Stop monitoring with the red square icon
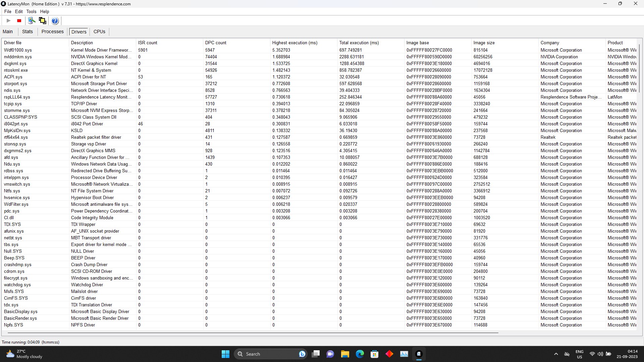This screenshot has width=644, height=362. pyautogui.click(x=19, y=21)
